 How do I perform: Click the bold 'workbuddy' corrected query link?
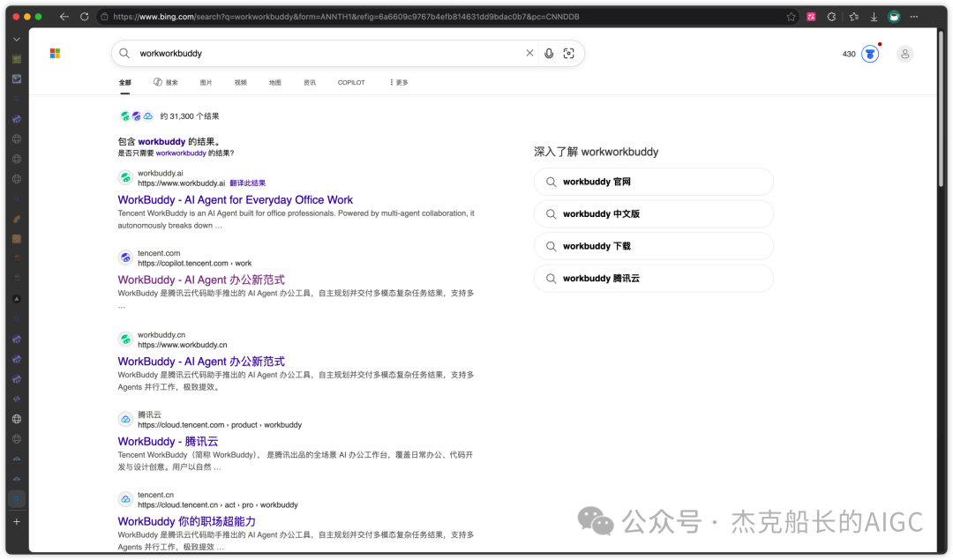(161, 141)
